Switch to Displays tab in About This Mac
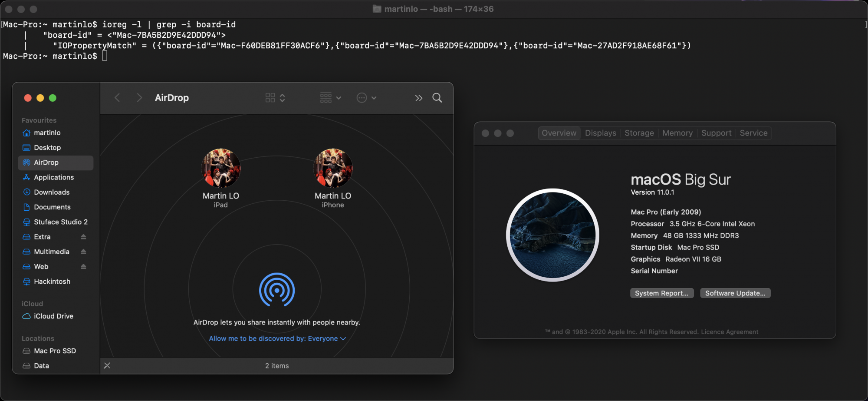This screenshot has width=868, height=401. point(601,133)
